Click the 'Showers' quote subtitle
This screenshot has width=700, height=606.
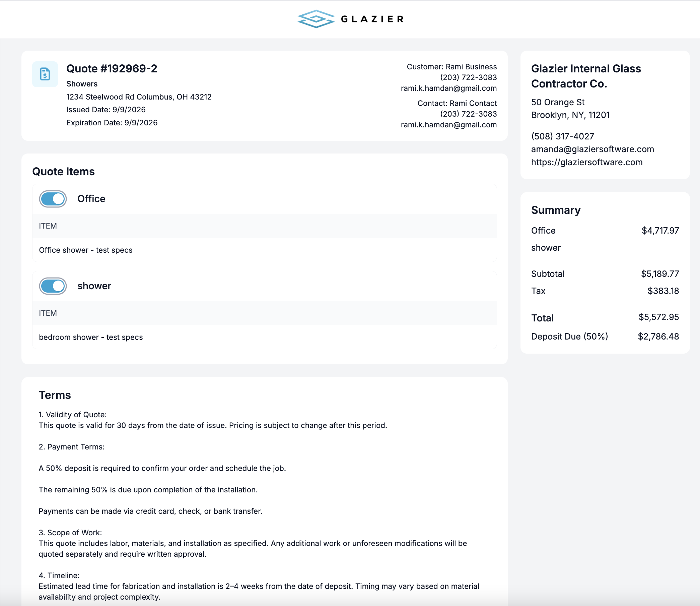pyautogui.click(x=82, y=84)
